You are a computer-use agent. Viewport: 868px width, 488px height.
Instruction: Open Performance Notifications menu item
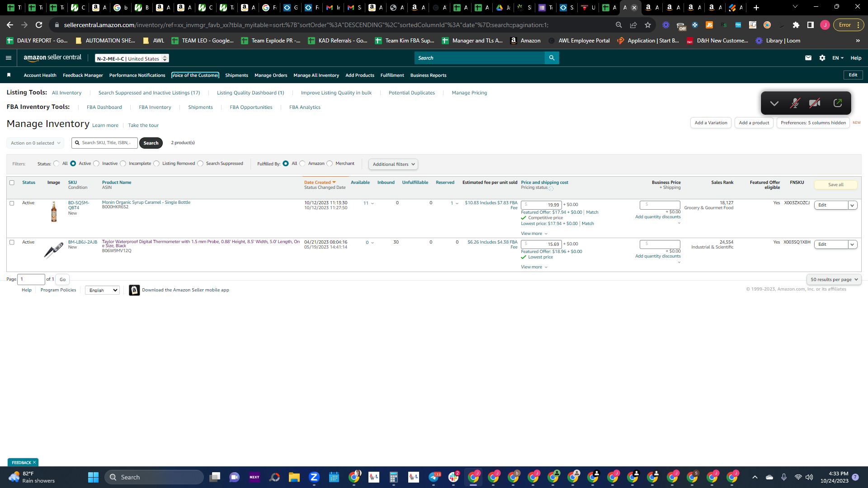click(137, 75)
